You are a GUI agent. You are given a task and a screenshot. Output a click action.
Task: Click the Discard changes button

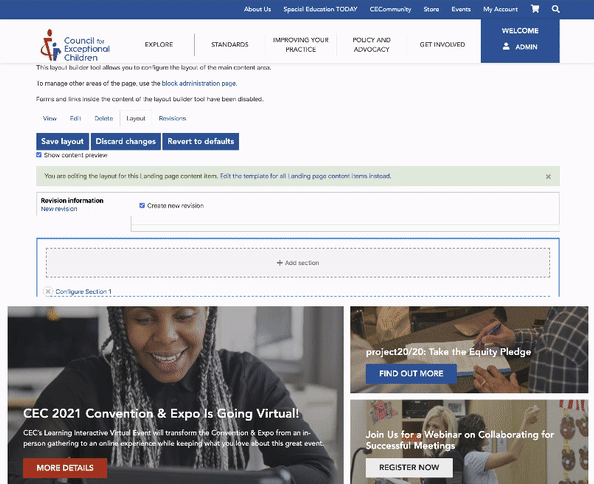(x=126, y=141)
